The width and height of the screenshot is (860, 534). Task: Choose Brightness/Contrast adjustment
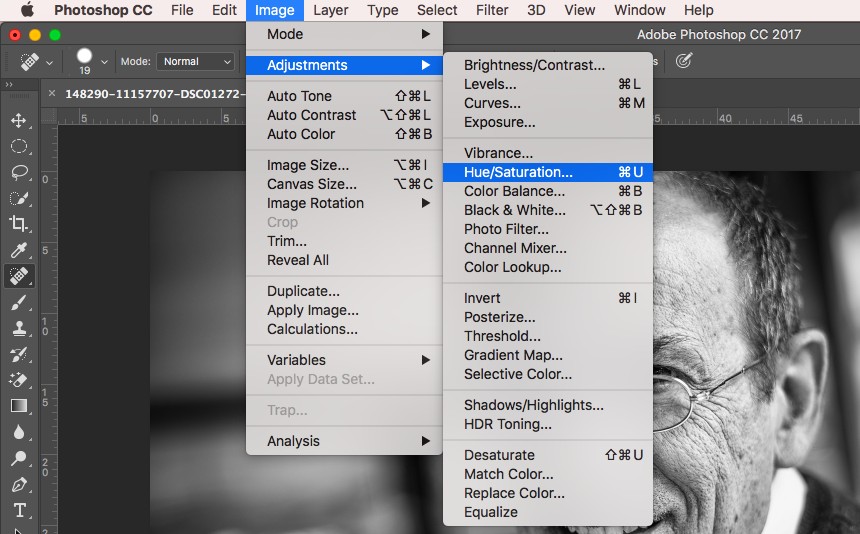(548, 65)
